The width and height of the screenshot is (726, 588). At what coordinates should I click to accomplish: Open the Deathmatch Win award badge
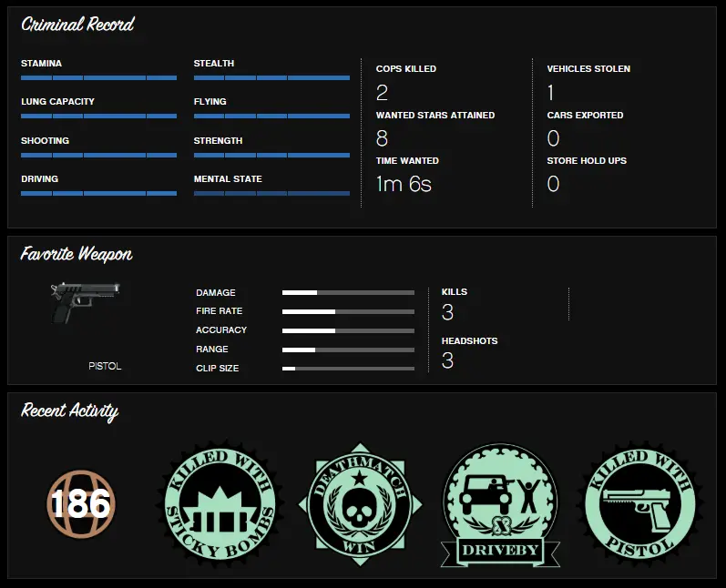tap(360, 504)
